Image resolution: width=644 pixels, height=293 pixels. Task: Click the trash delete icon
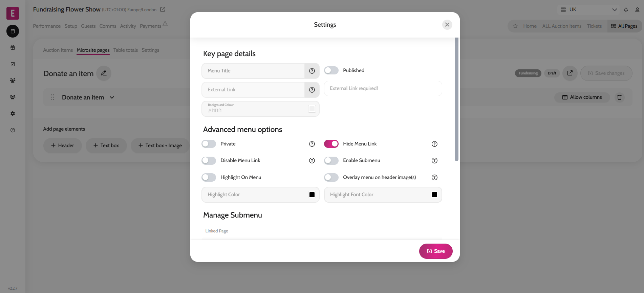tap(619, 97)
